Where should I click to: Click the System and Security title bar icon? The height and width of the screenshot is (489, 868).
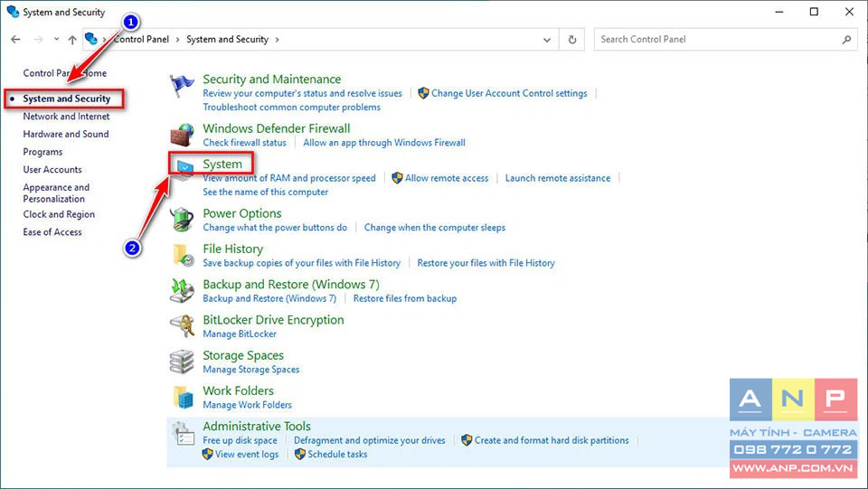tap(13, 12)
